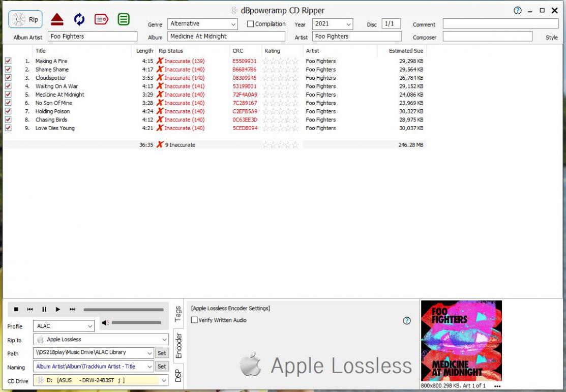The height and width of the screenshot is (392, 566).
Task: Click the Rip CD button
Action: tap(25, 19)
